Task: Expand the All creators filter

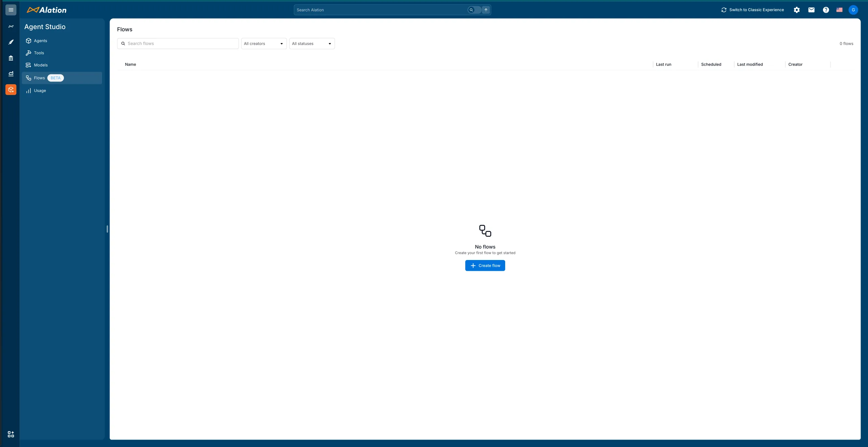Action: [x=263, y=43]
